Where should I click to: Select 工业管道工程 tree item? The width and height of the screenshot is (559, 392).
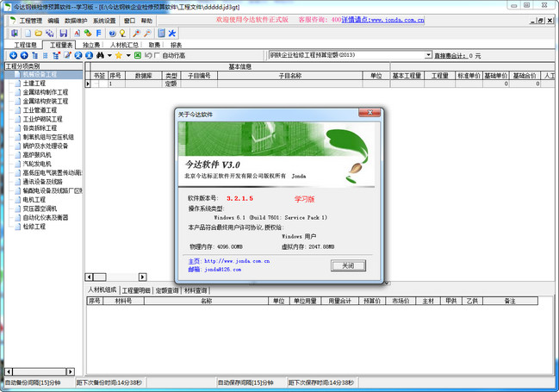40,110
